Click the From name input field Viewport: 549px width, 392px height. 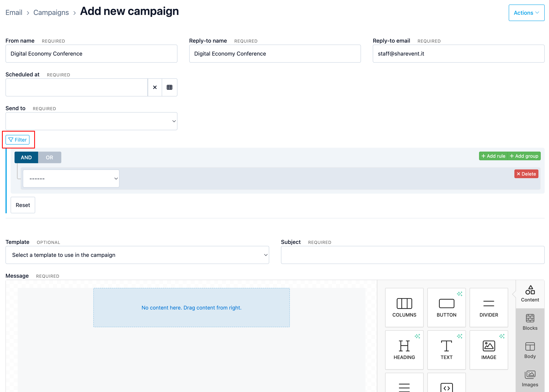coord(91,54)
